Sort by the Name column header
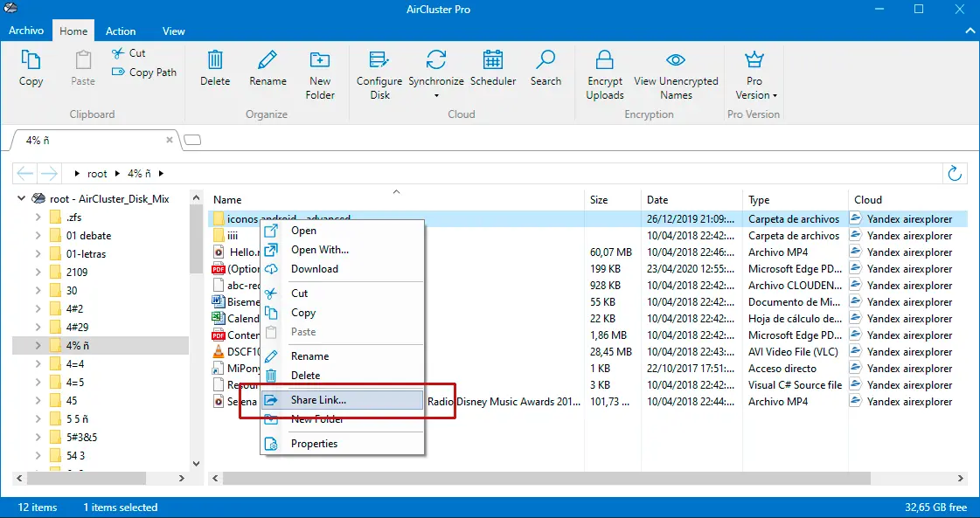 coord(396,200)
